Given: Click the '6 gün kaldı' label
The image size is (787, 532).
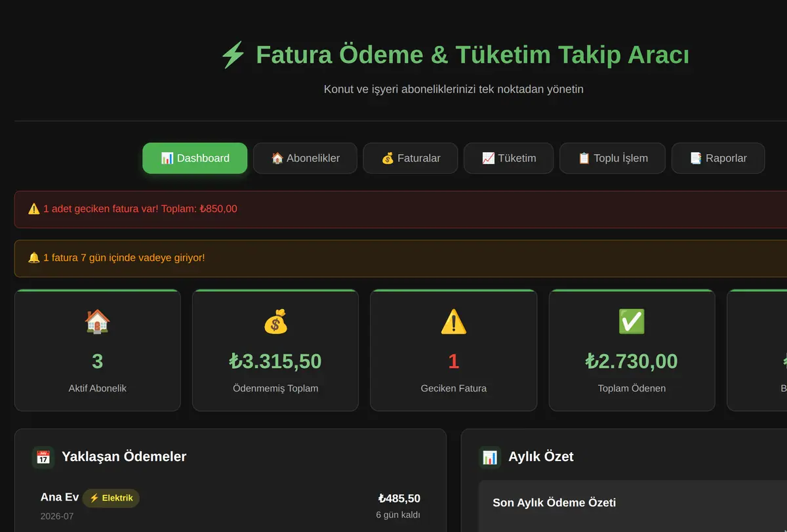Looking at the screenshot, I should click(398, 515).
